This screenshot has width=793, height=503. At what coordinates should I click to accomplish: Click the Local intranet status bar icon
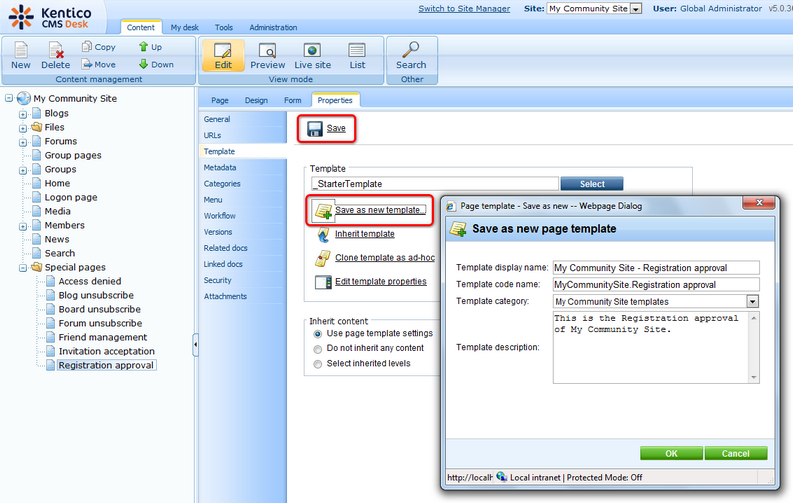click(501, 477)
